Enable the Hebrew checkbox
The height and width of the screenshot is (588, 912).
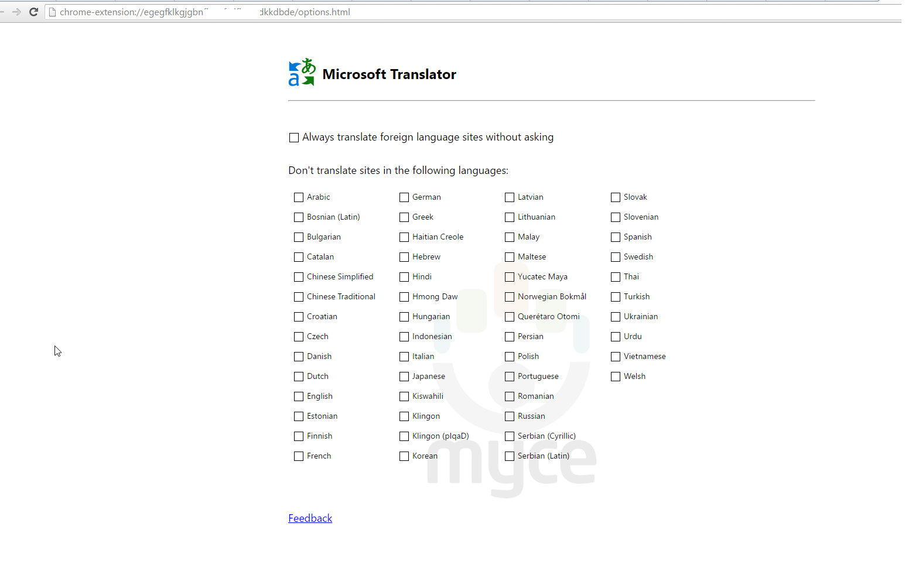(404, 257)
